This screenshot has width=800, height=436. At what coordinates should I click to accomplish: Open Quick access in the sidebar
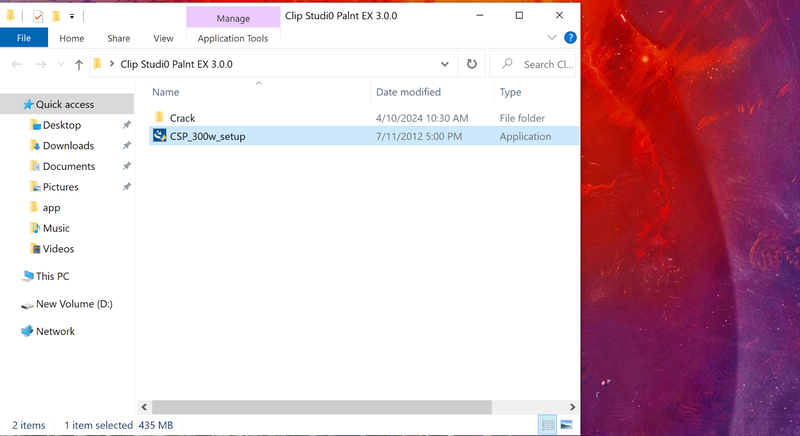point(65,105)
